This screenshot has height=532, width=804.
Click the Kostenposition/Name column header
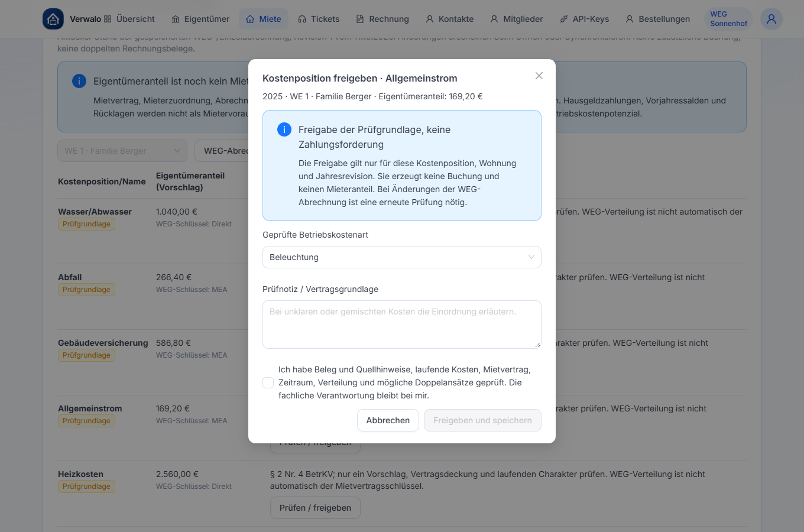pos(102,181)
